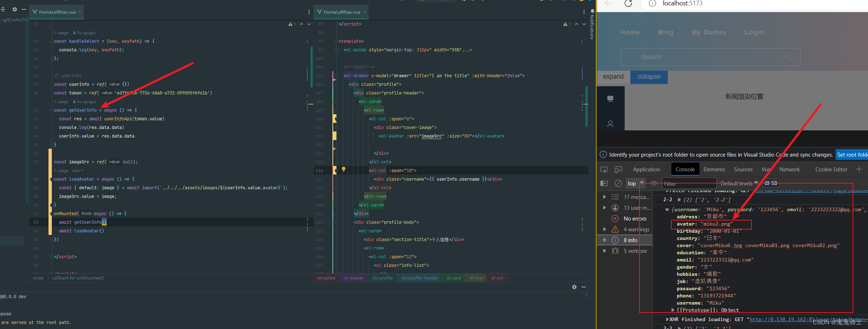Image resolution: width=868 pixels, height=329 pixels.
Task: Go to previous highlighted error in left editor
Action: tap(302, 24)
